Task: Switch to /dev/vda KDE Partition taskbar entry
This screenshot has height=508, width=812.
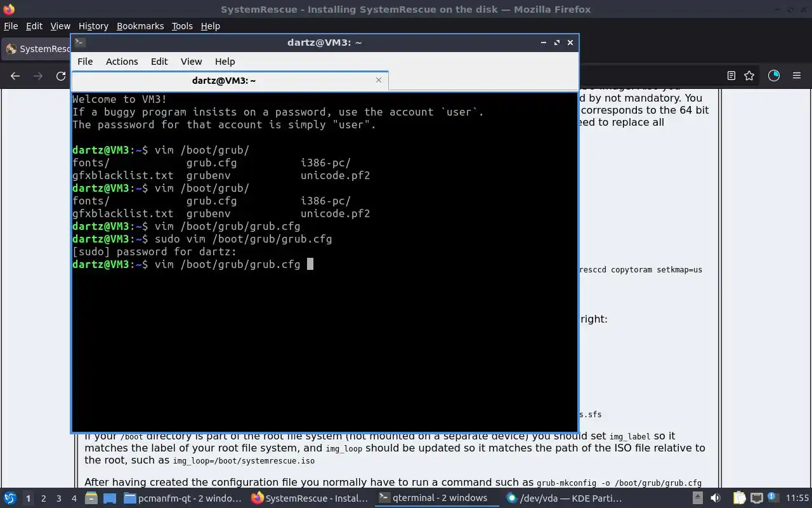Action: click(565, 498)
